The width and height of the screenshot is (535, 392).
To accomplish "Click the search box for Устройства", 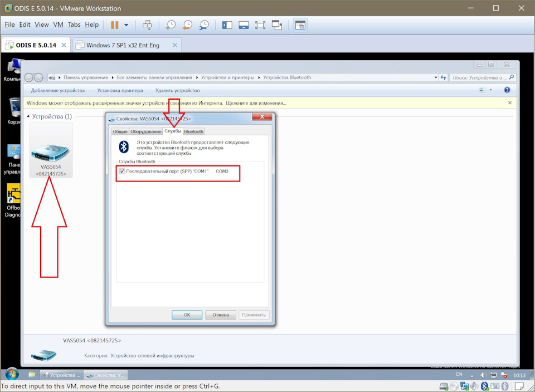I will click(483, 77).
